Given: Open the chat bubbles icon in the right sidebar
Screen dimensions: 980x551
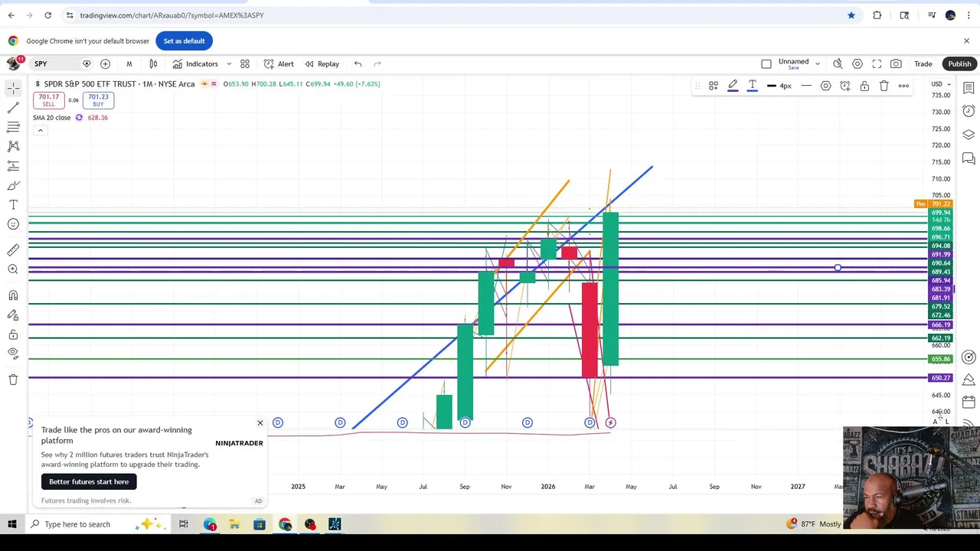Looking at the screenshot, I should point(969,158).
